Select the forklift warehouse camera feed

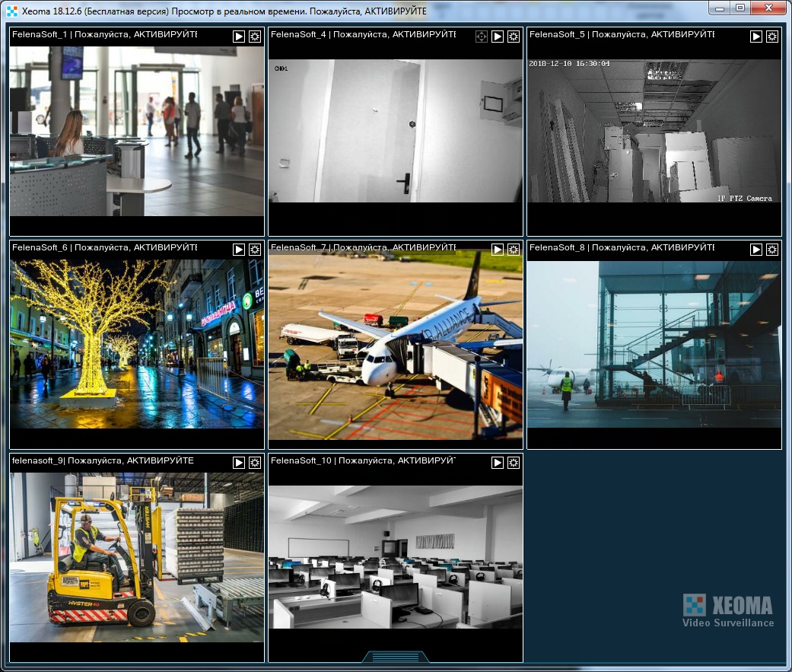click(137, 557)
